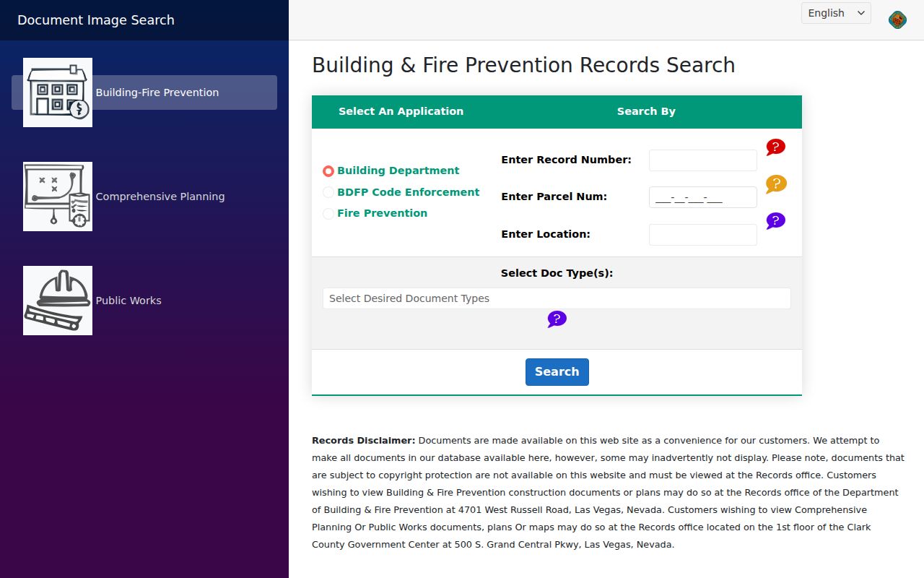Click the blue Search button
This screenshot has height=578, width=924.
(x=557, y=372)
